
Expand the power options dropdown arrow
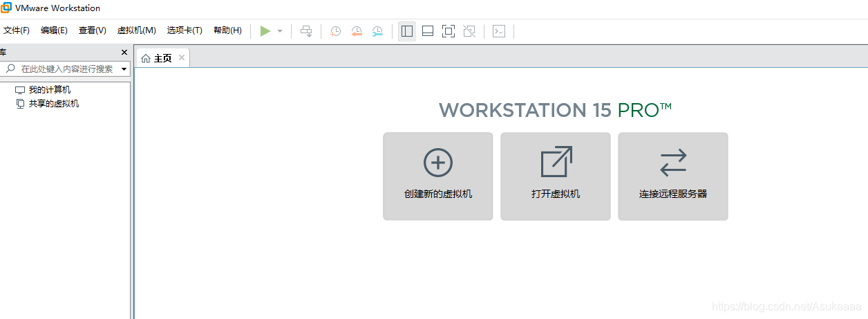click(280, 31)
